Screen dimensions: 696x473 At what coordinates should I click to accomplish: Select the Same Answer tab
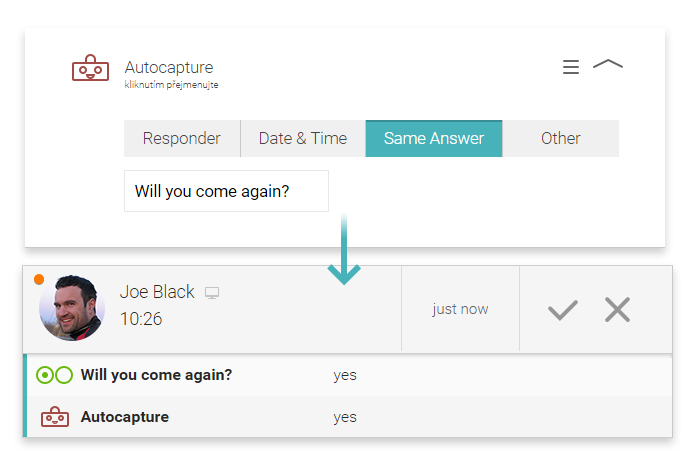tap(434, 138)
